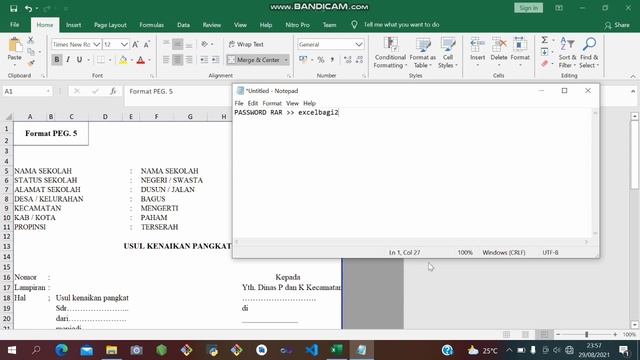Click Merge & Center button
This screenshot has width=640, height=360.
pyautogui.click(x=254, y=60)
